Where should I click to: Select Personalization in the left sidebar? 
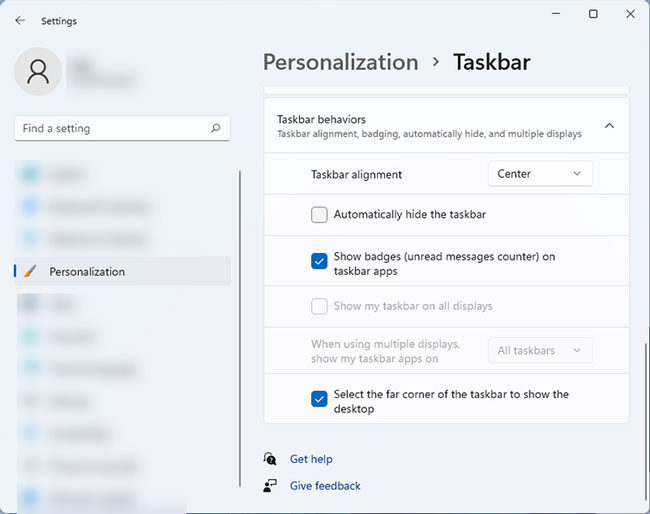click(x=87, y=271)
